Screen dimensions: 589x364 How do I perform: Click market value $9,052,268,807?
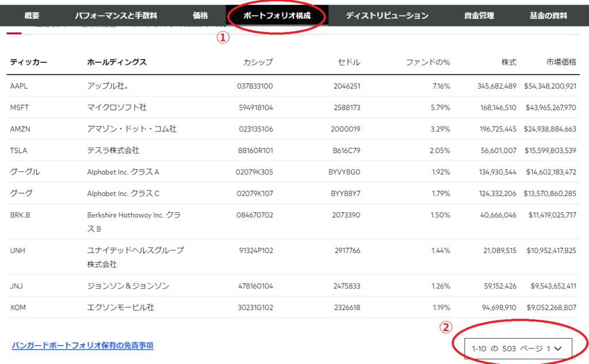[x=552, y=307]
